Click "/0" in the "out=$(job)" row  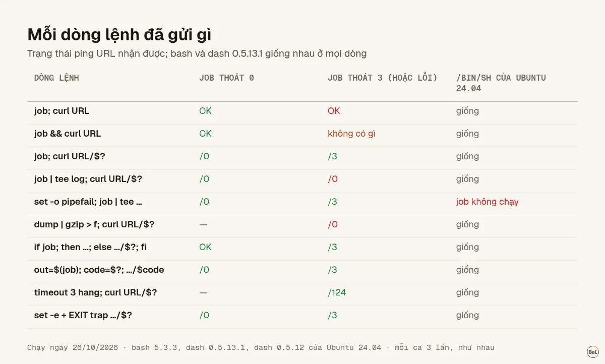tap(204, 270)
